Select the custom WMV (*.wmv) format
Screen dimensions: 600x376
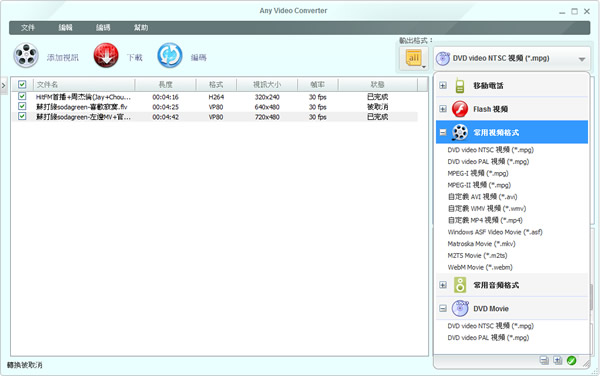click(487, 208)
